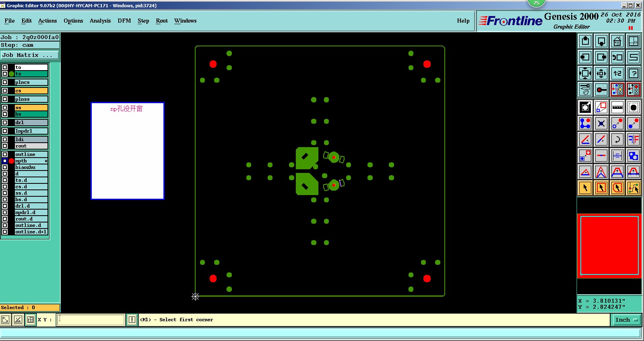Toggle the 'plncs' layer checkbox
The image size is (644, 341).
(5, 82)
